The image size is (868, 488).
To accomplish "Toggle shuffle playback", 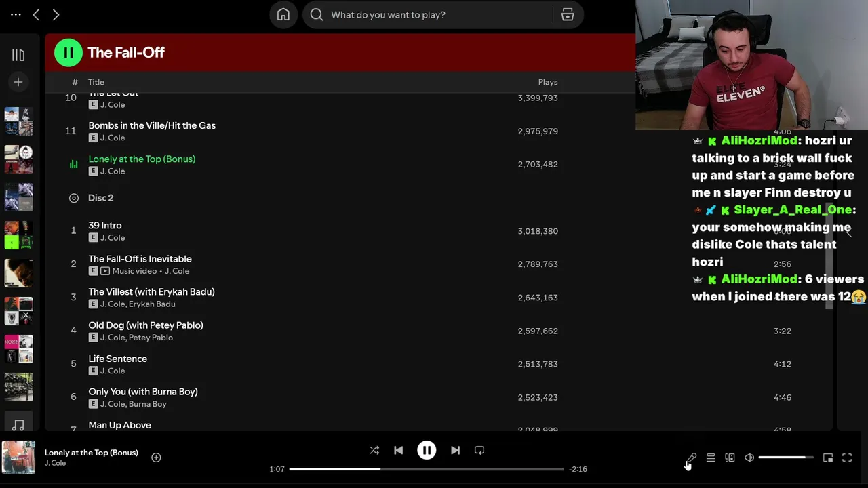I will (374, 450).
